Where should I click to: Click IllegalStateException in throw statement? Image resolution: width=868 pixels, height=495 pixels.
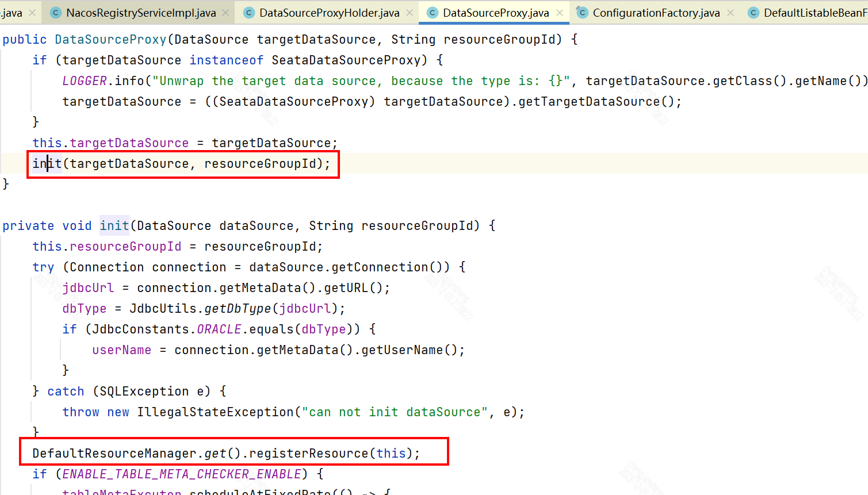point(215,412)
